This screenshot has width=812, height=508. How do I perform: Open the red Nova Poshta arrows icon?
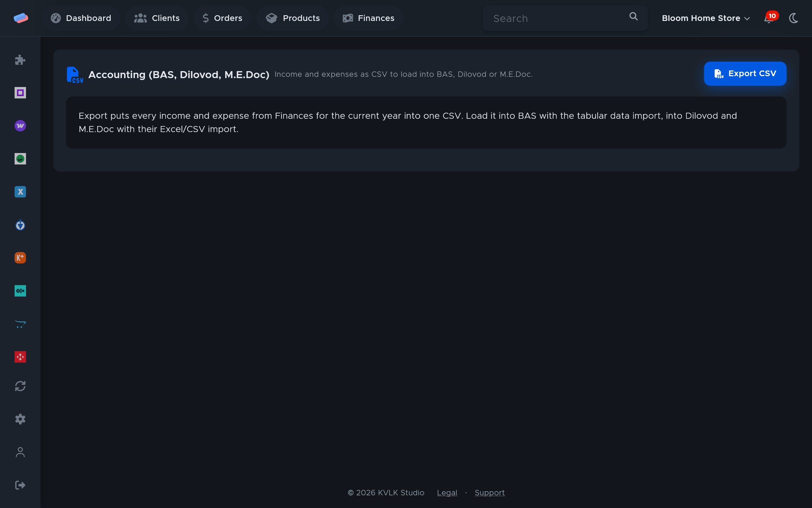tap(20, 357)
